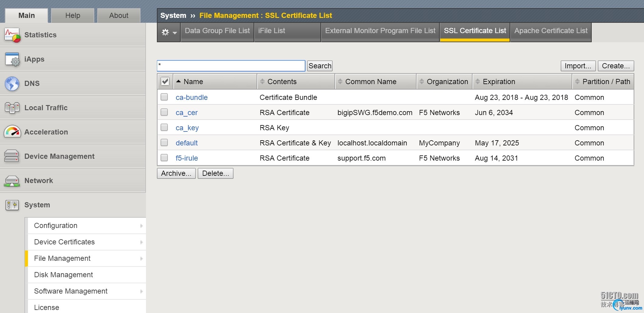This screenshot has width=644, height=313.
Task: Open the ca-bundle certificate link
Action: pyautogui.click(x=192, y=97)
